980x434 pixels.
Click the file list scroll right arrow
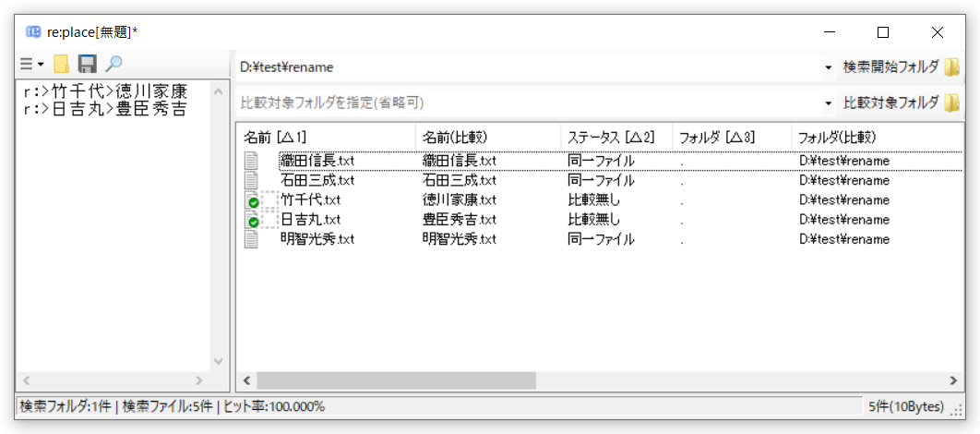coord(953,380)
